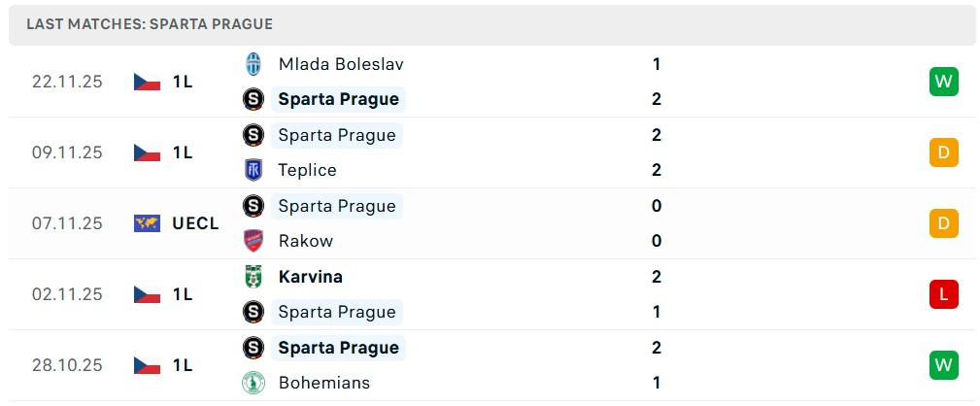This screenshot has height=406, width=980.
Task: Open the Karvina team link
Action: [310, 277]
